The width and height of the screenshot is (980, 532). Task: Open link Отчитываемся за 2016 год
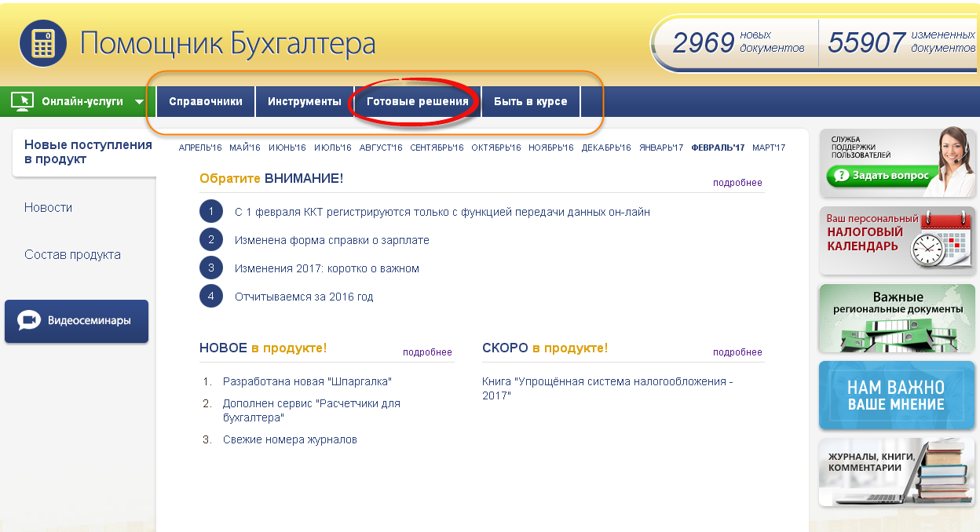(304, 297)
